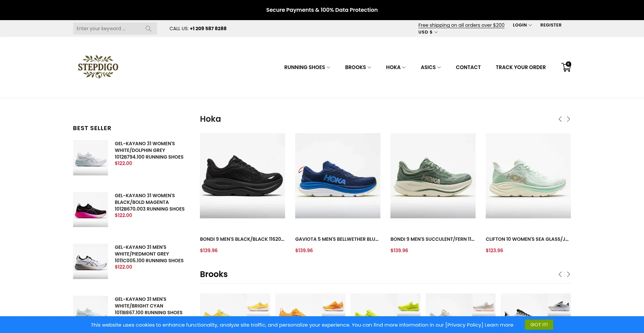Open Bondi 9 Men's Black/Black shoe image
The height and width of the screenshot is (333, 644).
[243, 176]
